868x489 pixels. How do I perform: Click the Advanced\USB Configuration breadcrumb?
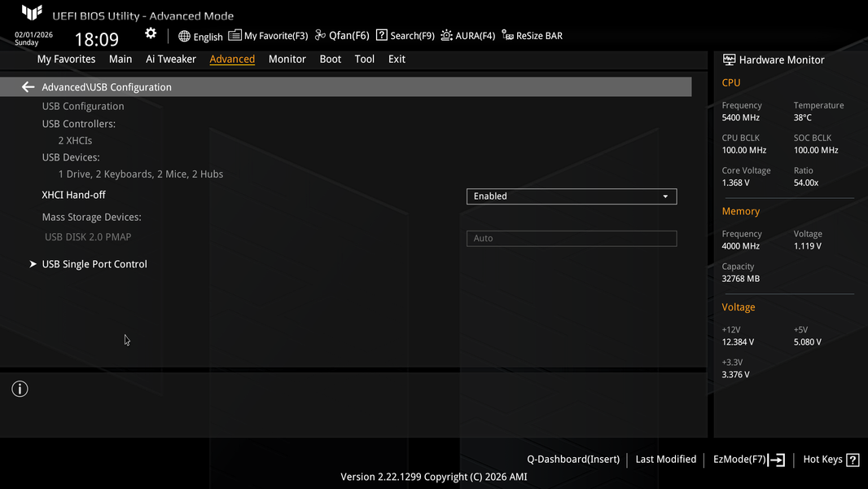click(x=107, y=87)
